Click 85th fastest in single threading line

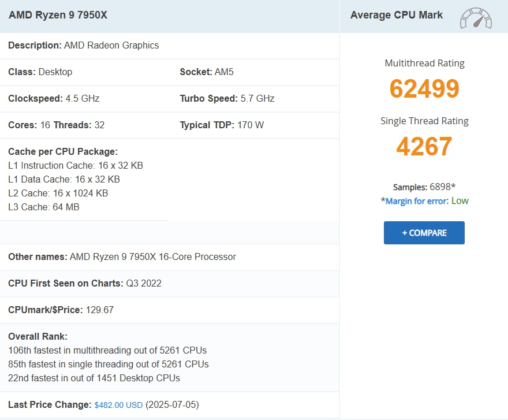(x=109, y=364)
